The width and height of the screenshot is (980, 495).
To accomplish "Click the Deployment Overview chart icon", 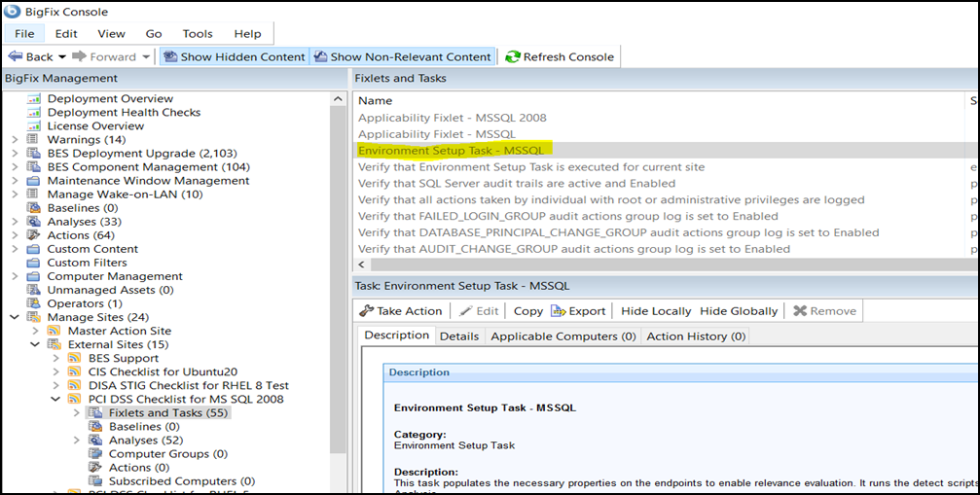I will point(34,98).
